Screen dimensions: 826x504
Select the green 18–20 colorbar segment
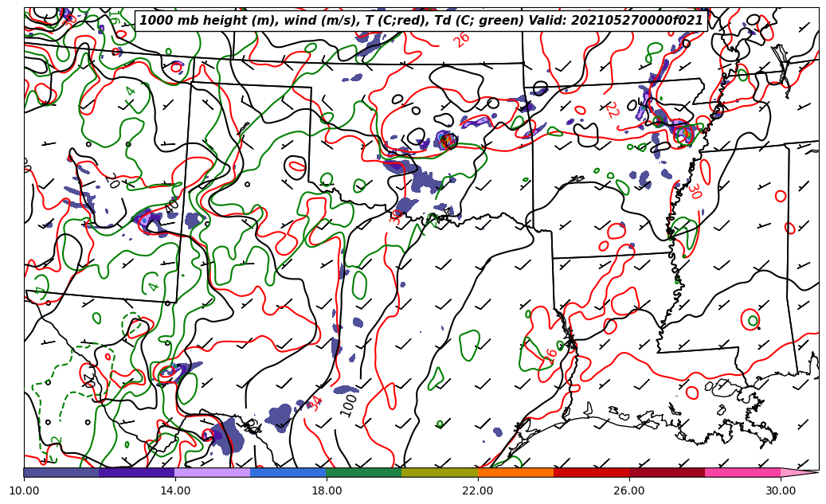(364, 472)
